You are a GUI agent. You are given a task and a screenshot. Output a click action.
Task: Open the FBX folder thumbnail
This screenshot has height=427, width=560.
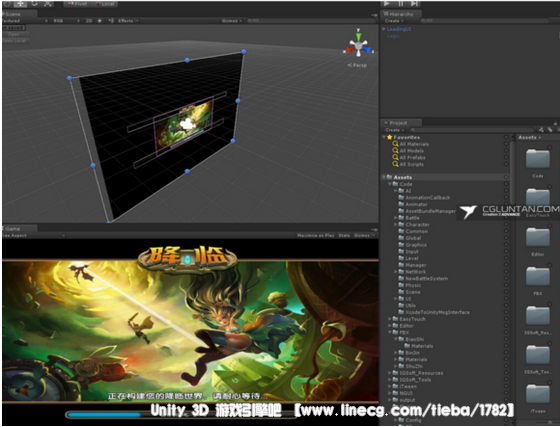coord(538,277)
